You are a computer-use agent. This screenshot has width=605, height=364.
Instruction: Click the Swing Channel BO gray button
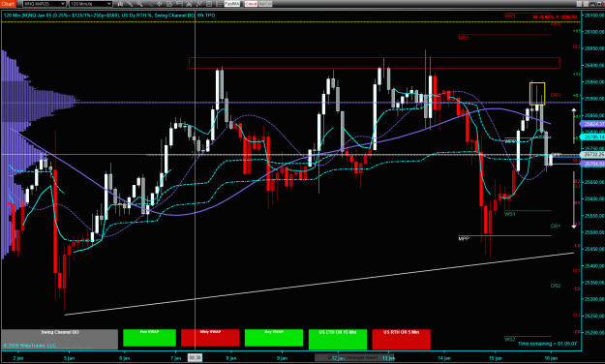pos(60,339)
